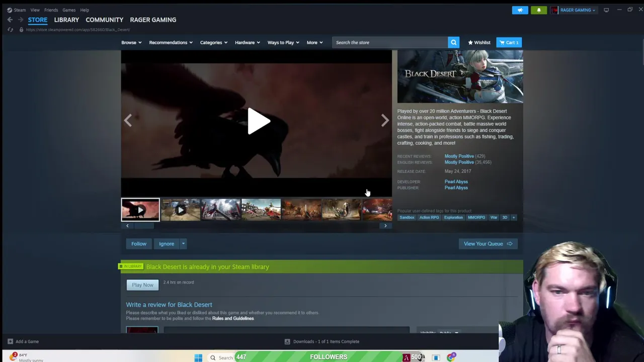Image resolution: width=644 pixels, height=362 pixels.
Task: Click the store search magnifier button
Action: [453, 42]
